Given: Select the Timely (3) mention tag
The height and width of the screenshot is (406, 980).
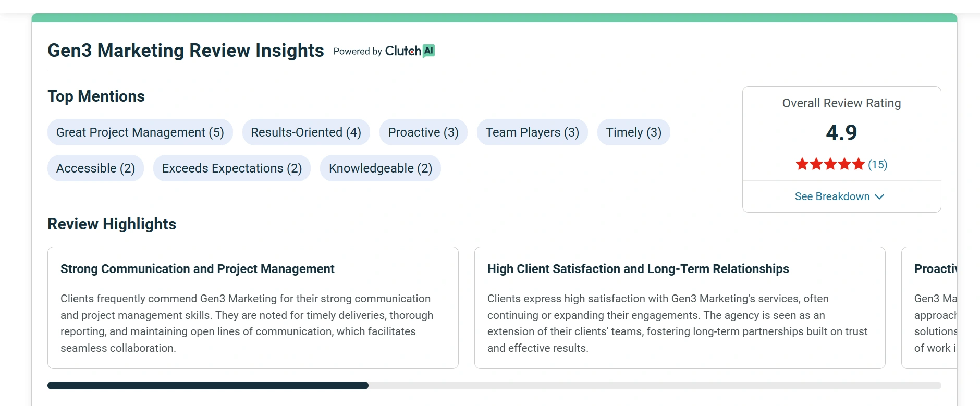Looking at the screenshot, I should click(634, 132).
